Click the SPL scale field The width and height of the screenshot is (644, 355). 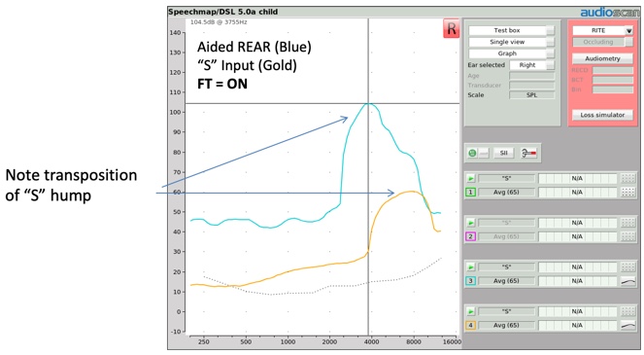[x=532, y=95]
